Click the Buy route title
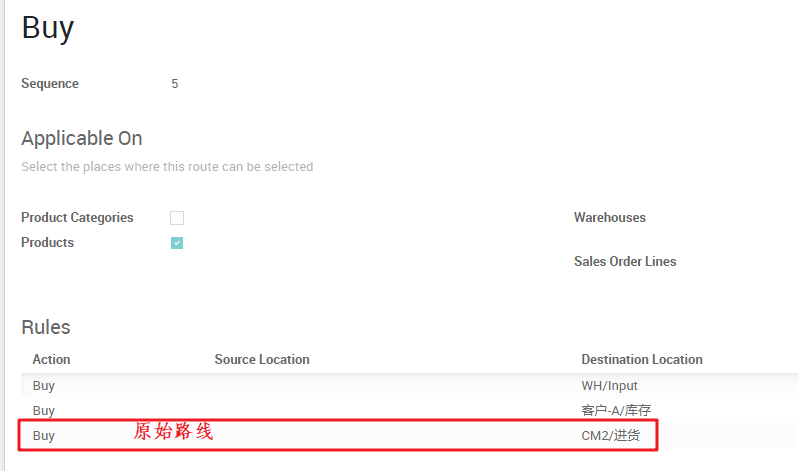The width and height of the screenshot is (798, 471). click(x=47, y=27)
